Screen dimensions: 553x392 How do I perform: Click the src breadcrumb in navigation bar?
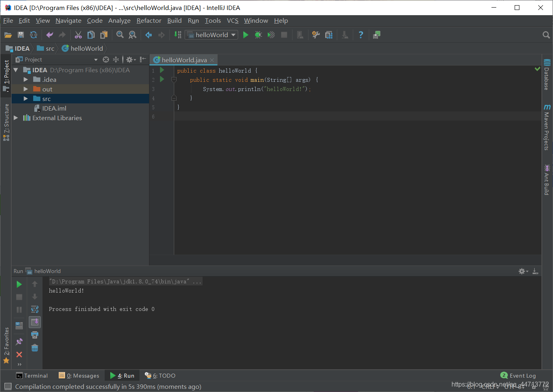pos(46,48)
